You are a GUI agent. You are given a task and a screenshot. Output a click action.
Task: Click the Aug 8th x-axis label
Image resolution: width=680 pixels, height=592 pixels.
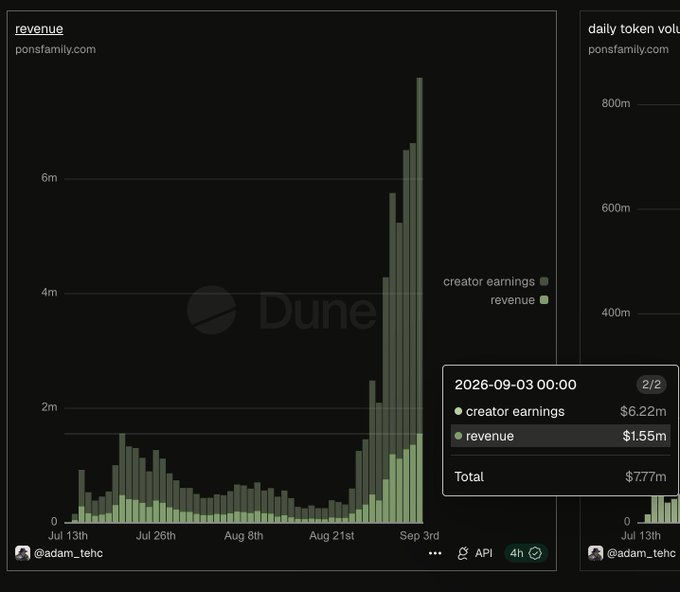click(x=243, y=536)
